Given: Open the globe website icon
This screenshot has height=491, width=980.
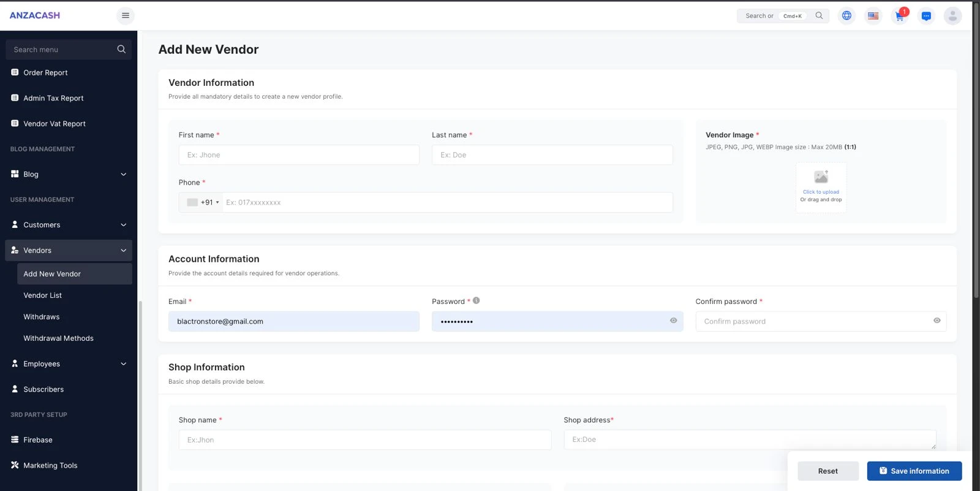Looking at the screenshot, I should [846, 16].
